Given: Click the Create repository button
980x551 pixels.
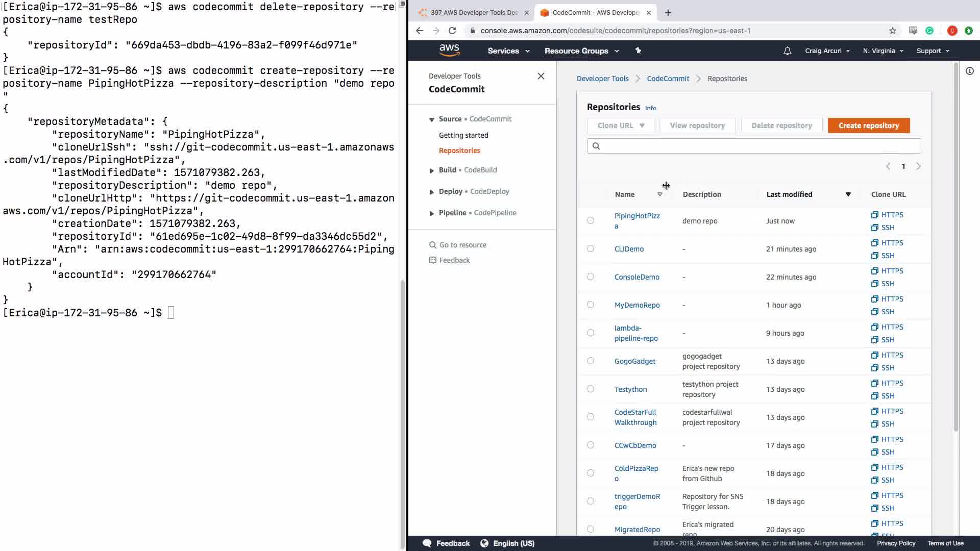Looking at the screenshot, I should click(x=868, y=126).
